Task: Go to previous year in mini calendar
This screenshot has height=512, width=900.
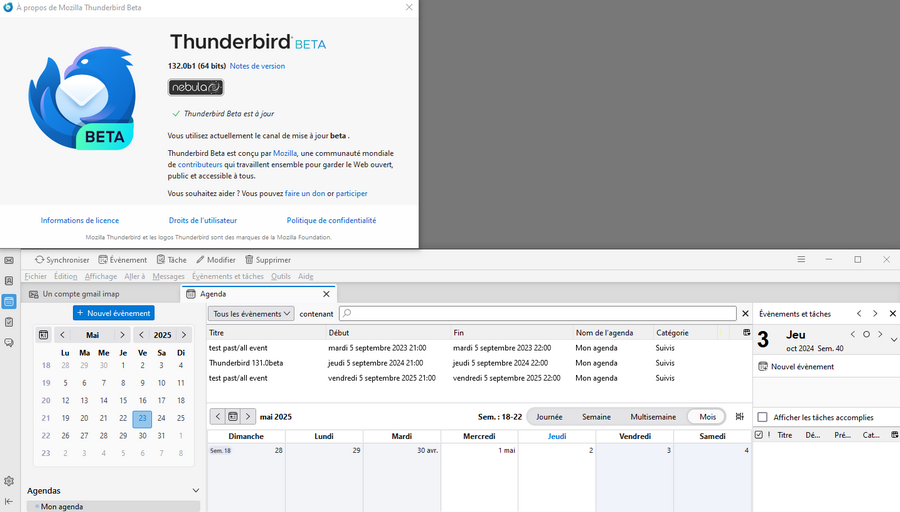Action: (x=141, y=335)
